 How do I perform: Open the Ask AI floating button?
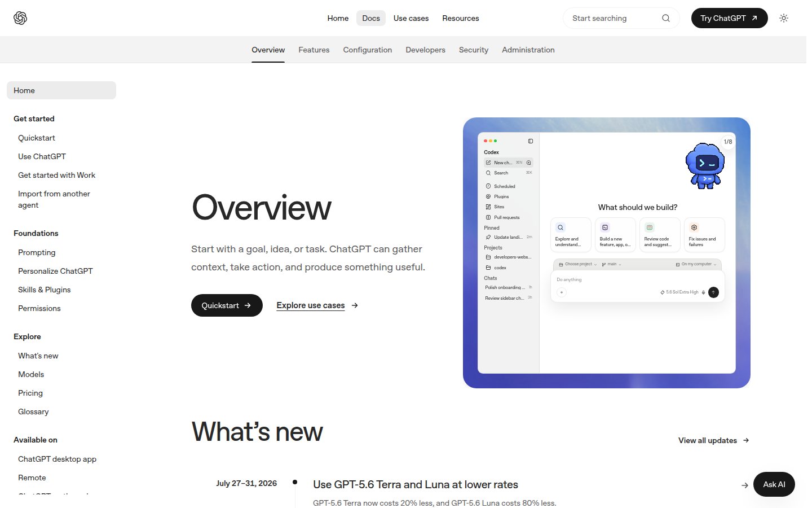[x=774, y=484]
